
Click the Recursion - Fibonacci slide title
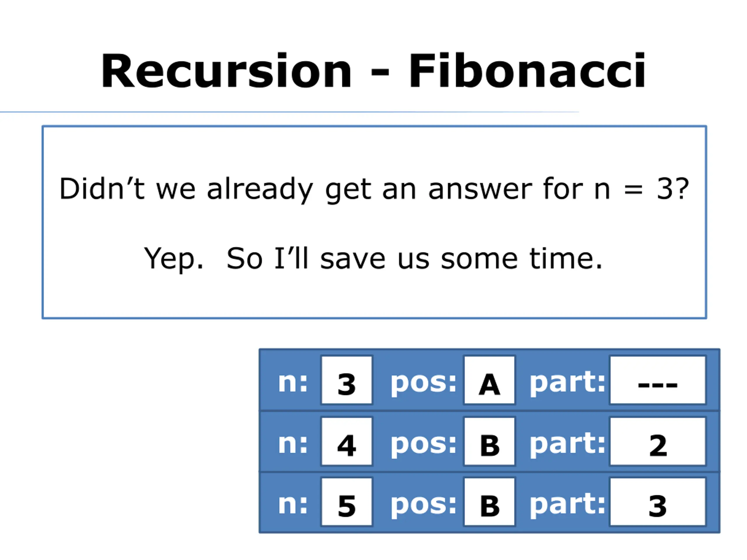[x=373, y=71]
